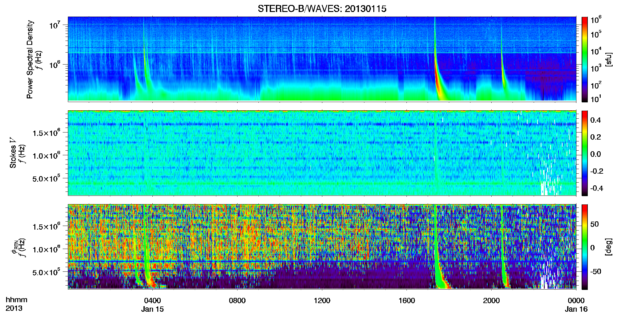Click the -0.4 value on Stokes colorbar

[x=597, y=188]
